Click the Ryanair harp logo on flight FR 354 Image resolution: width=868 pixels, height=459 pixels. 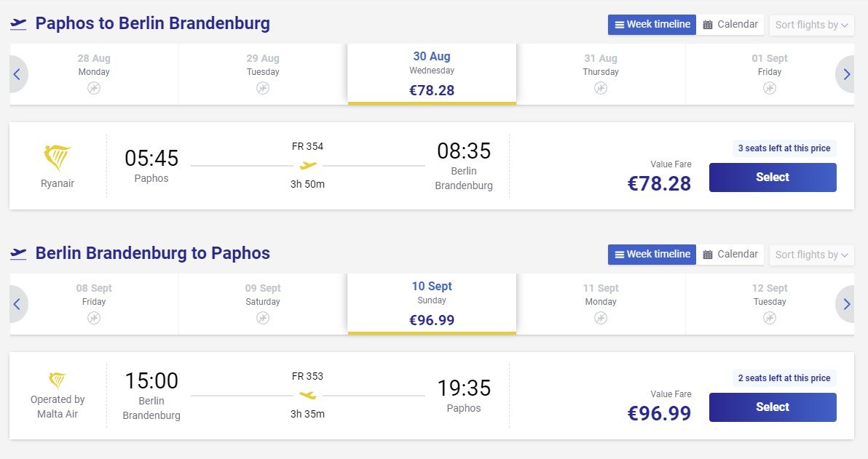[x=57, y=158]
